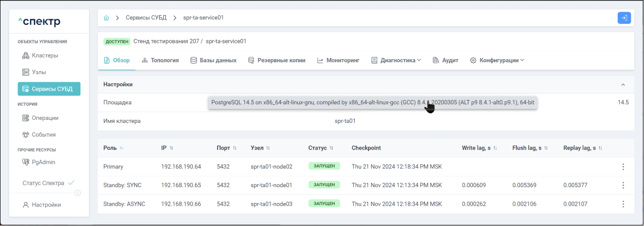Sort table by Write lag column
The height and width of the screenshot is (226, 644).
[x=495, y=148]
